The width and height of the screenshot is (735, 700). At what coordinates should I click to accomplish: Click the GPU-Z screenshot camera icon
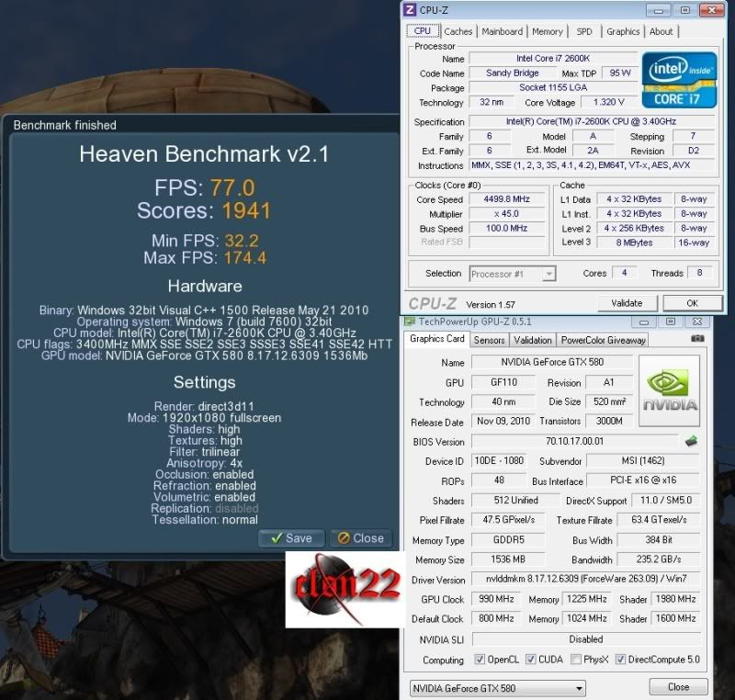click(697, 338)
